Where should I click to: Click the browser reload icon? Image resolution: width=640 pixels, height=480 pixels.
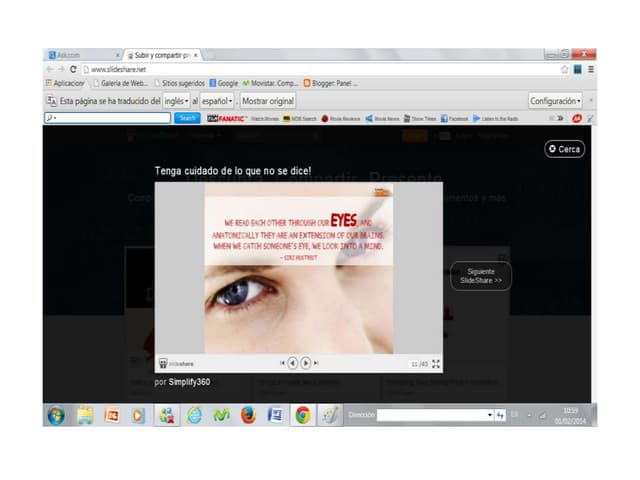pos(74,69)
